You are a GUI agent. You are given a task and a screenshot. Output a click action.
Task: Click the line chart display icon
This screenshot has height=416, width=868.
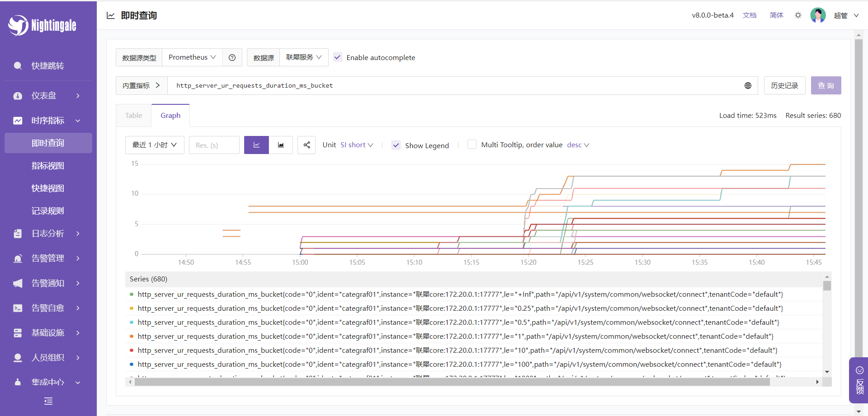pos(256,145)
